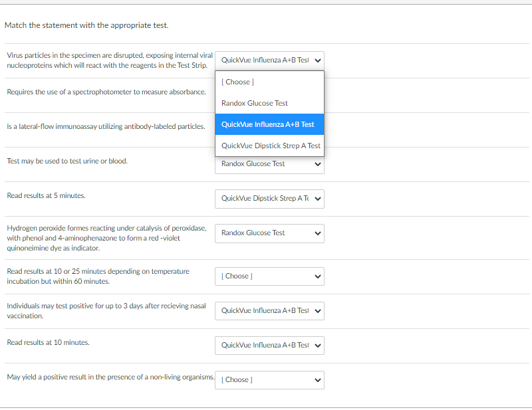Click the hydrogen peroxide quinoneimine statement text

click(106, 238)
